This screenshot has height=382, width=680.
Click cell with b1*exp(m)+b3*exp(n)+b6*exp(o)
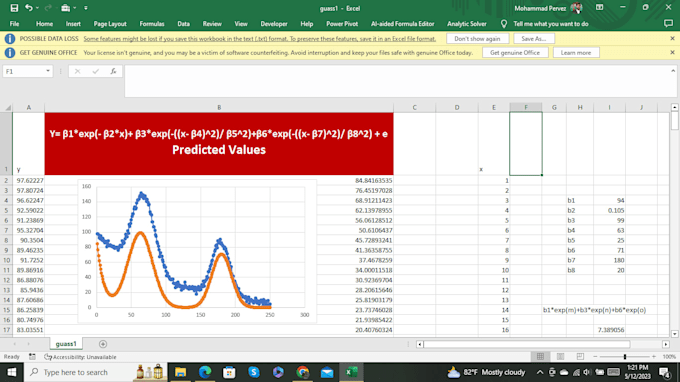point(594,310)
